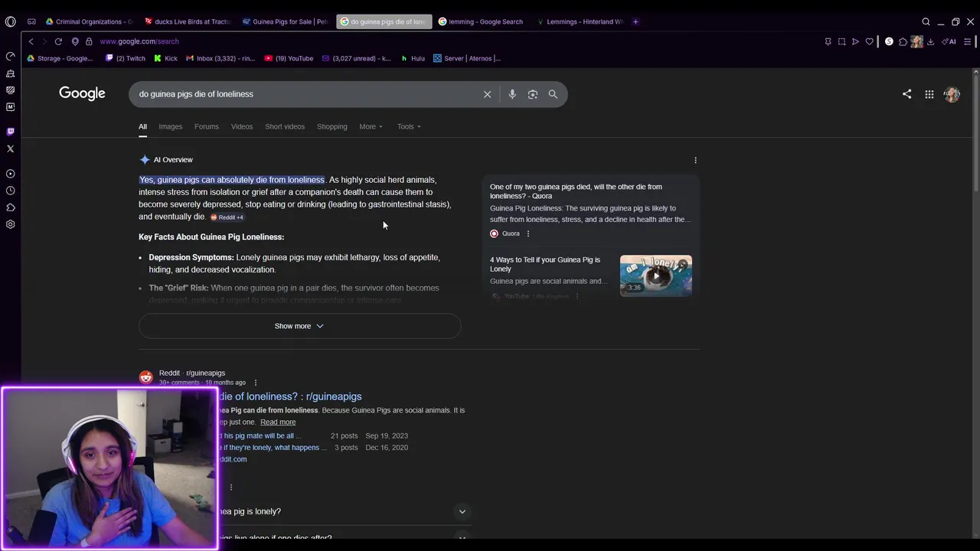The width and height of the screenshot is (980, 551).
Task: Open History clock icon in sidebar
Action: (10, 191)
